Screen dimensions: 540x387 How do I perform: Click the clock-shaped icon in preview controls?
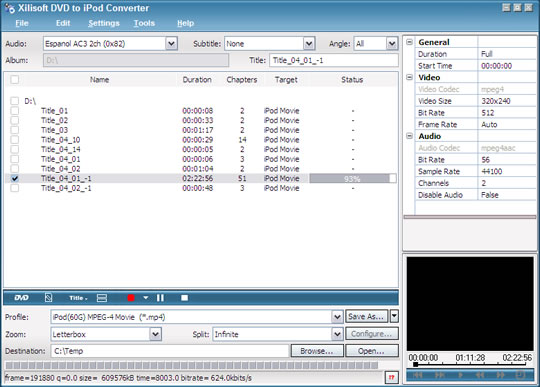[520, 375]
